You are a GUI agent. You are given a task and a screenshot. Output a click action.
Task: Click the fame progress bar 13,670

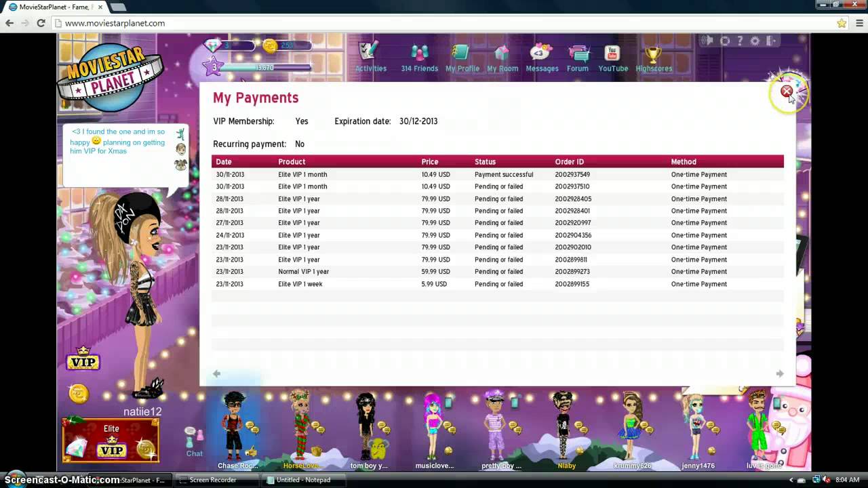pyautogui.click(x=266, y=68)
